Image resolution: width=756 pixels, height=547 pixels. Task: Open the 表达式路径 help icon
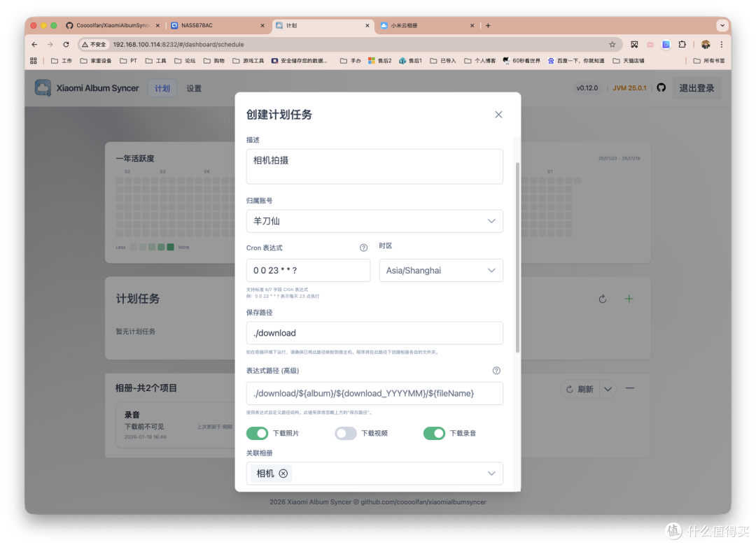(496, 371)
